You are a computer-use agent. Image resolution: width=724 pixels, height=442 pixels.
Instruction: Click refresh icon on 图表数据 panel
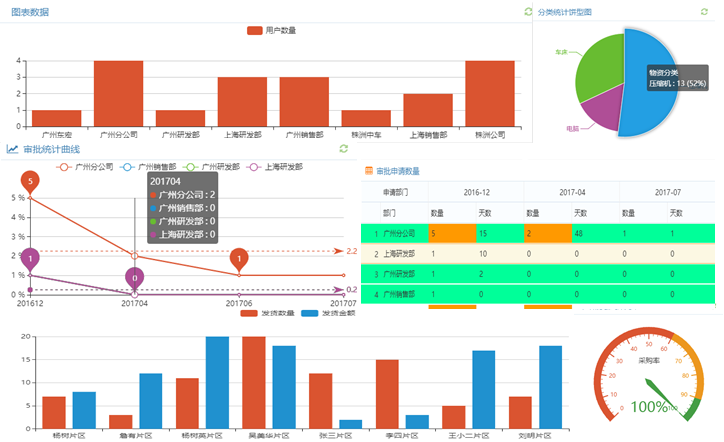528,12
